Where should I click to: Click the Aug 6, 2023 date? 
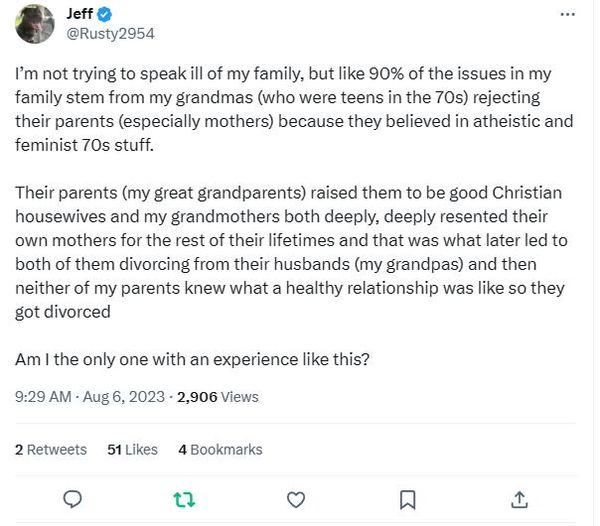coord(123,397)
